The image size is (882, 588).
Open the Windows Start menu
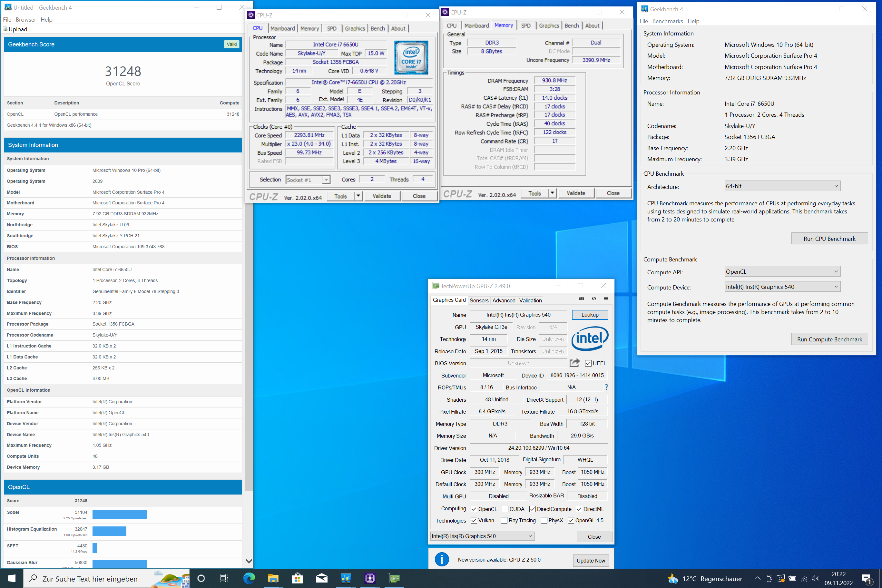click(x=11, y=578)
